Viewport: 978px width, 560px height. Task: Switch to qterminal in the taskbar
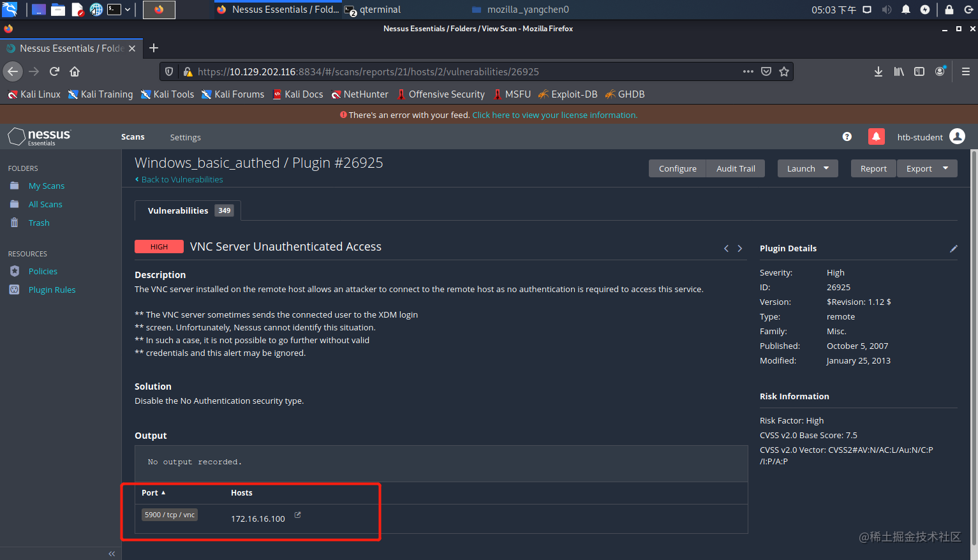[x=373, y=10]
